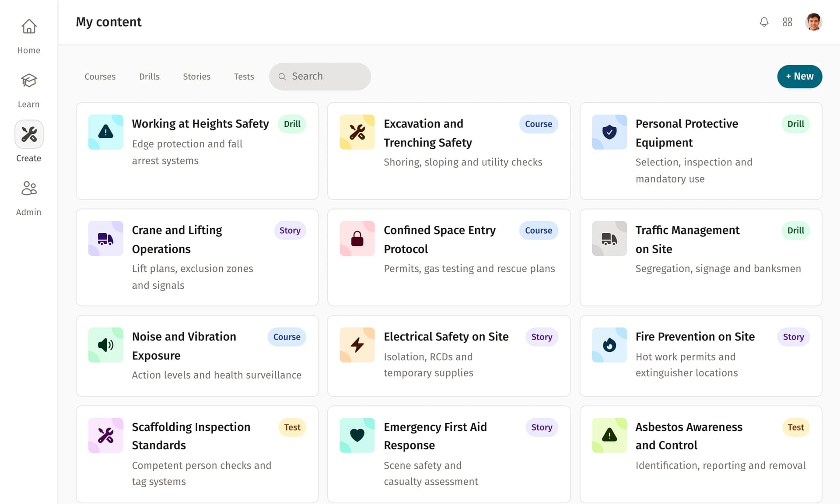Open the Home icon in the sidebar
Viewport: 840px width, 504px height.
(28, 26)
